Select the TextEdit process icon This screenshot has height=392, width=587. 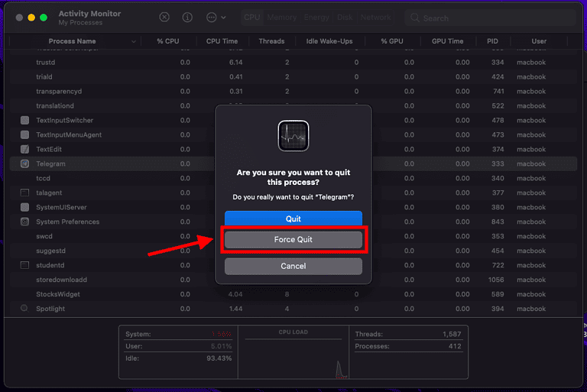pyautogui.click(x=24, y=149)
